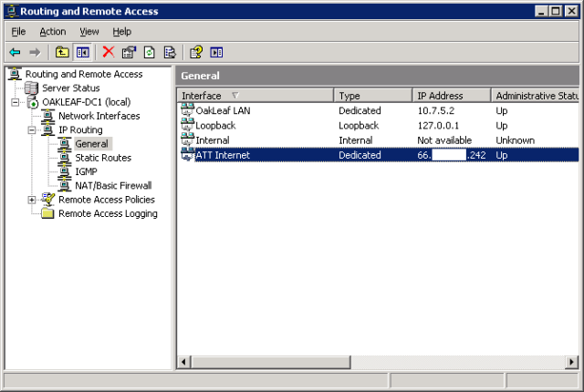Click the Refresh toolbar icon
Viewport: 584px width, 392px height.
pyautogui.click(x=149, y=52)
